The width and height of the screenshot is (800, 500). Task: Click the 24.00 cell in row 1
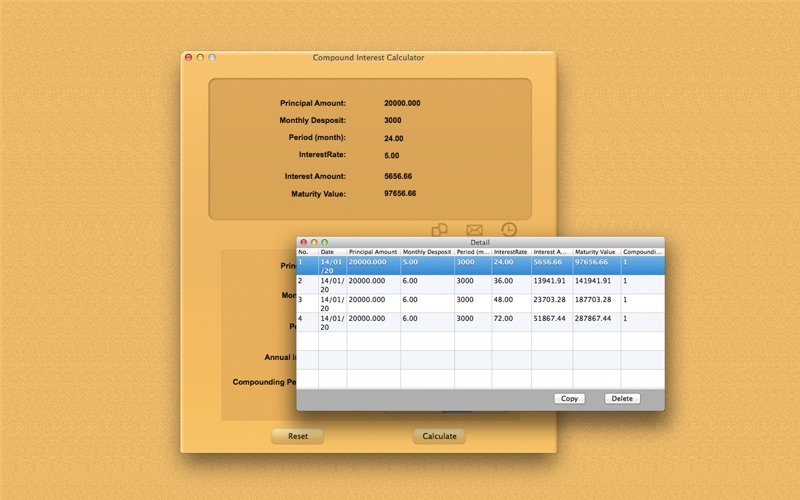511,266
